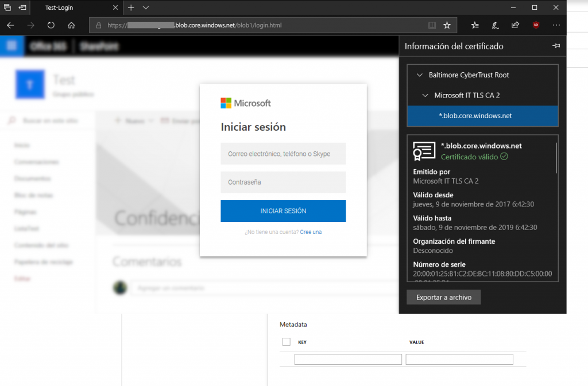
Task: Add page to favorites with star icon
Action: (447, 25)
